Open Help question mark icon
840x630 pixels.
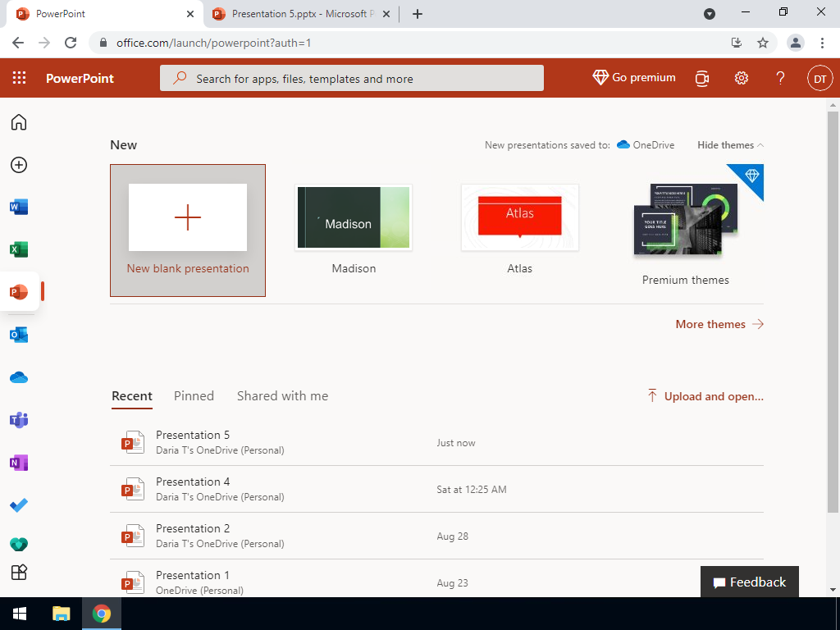[x=781, y=78]
